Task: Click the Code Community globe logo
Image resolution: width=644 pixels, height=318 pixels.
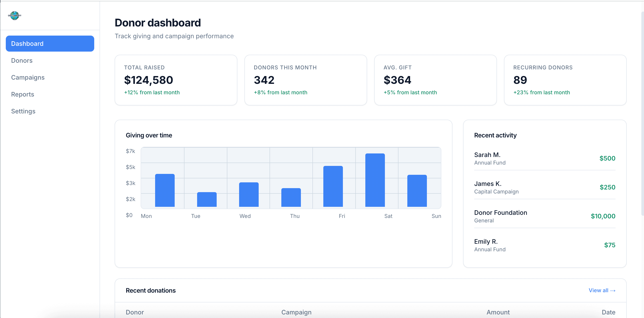Action: click(14, 16)
